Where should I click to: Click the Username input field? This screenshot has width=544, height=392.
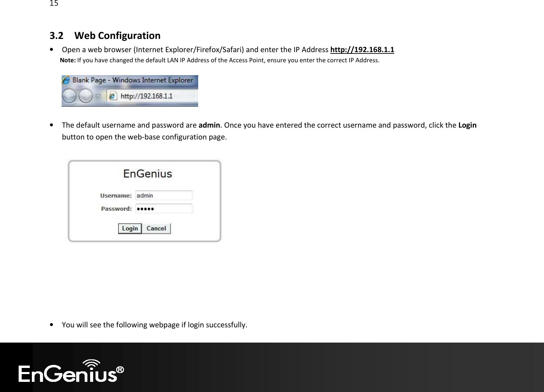(x=164, y=195)
